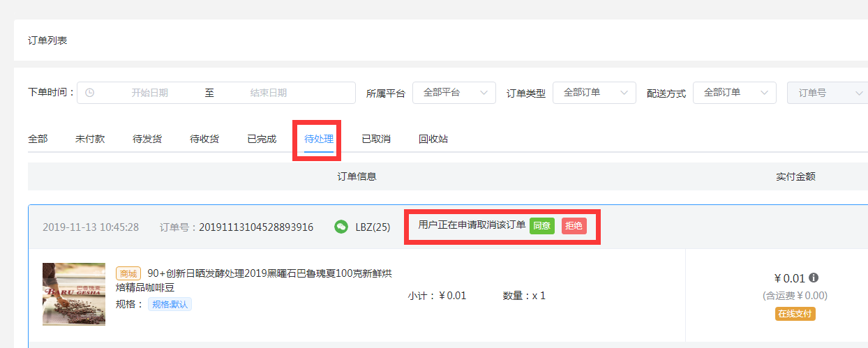Click the 订单列表 page title

tap(47, 40)
